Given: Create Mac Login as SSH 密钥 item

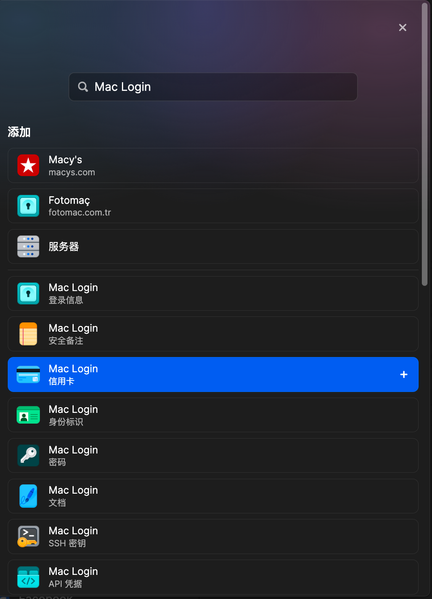Looking at the screenshot, I should click(213, 536).
